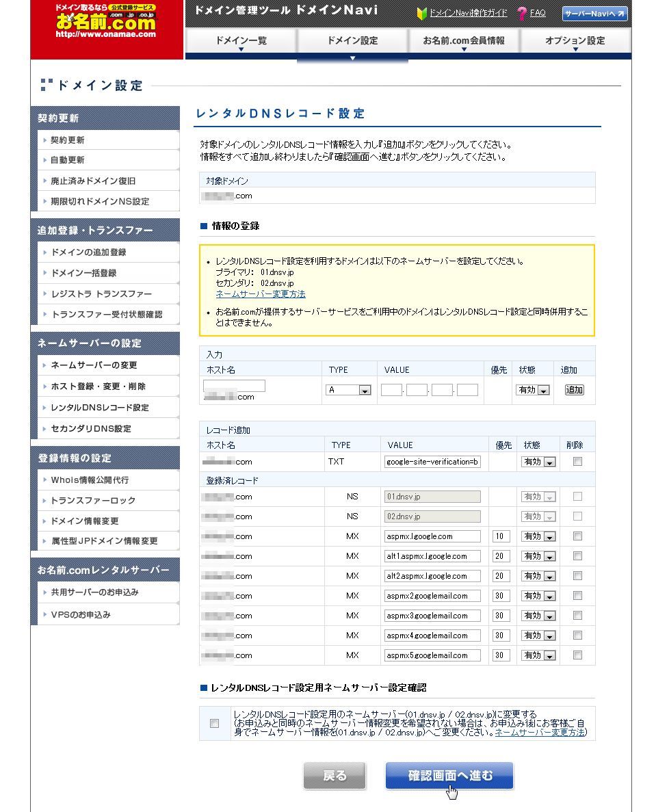
Task: Go to サーバーNaviへ
Action: (594, 14)
